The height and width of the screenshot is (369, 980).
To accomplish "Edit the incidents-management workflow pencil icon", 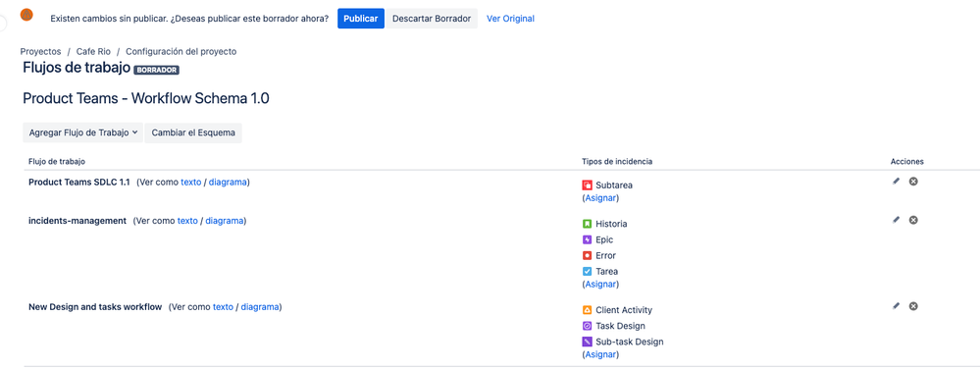I will tap(897, 220).
